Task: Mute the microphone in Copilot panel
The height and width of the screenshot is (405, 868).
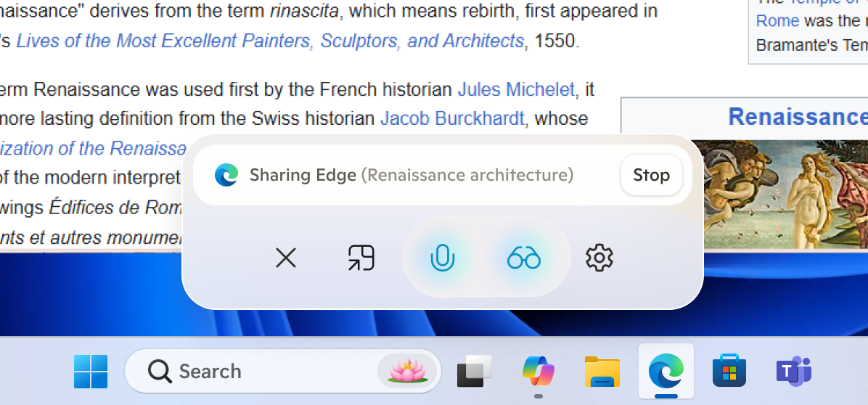Action: point(442,258)
